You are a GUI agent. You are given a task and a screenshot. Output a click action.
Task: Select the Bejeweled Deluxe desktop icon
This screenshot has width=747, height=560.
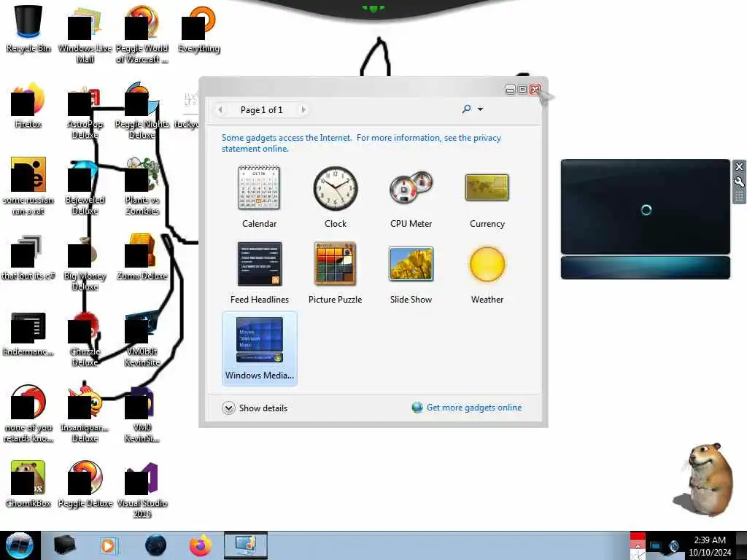[x=85, y=186]
